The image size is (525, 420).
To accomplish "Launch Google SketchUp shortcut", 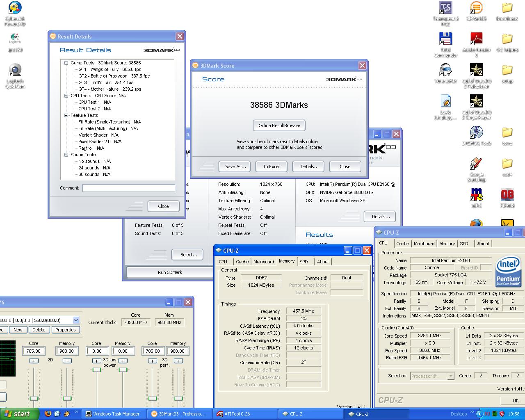I will [x=476, y=170].
